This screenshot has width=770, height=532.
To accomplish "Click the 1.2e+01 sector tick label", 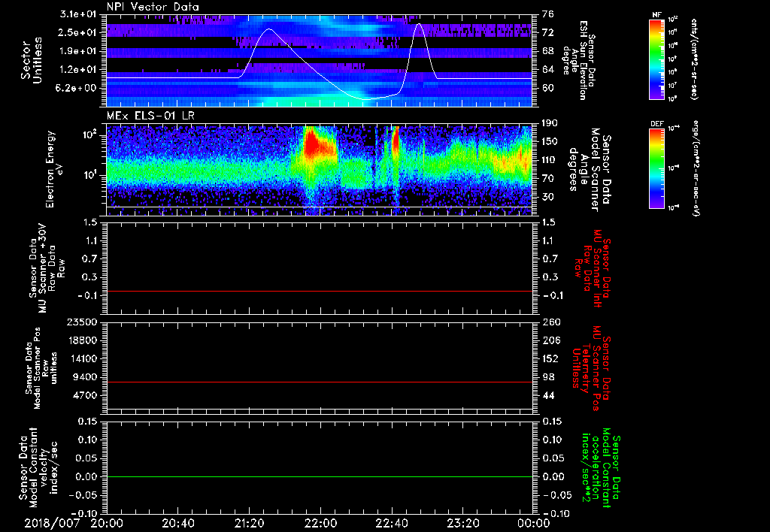I will click(78, 70).
